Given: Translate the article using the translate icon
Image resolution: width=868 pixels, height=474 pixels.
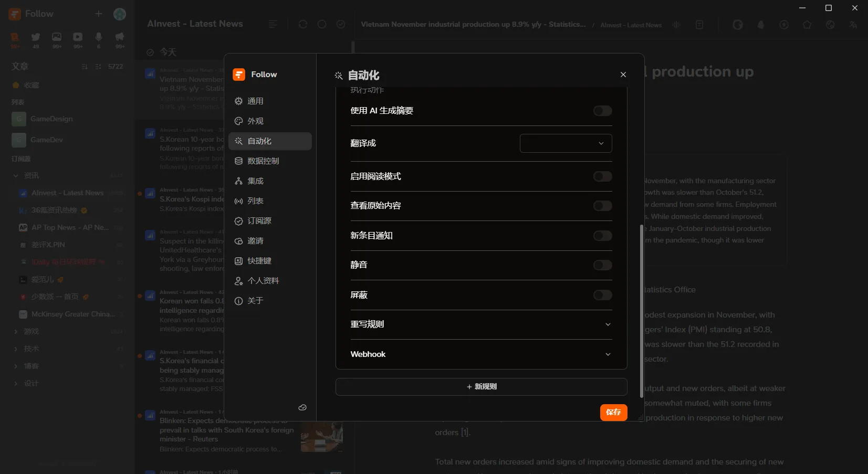Looking at the screenshot, I should pos(853,25).
